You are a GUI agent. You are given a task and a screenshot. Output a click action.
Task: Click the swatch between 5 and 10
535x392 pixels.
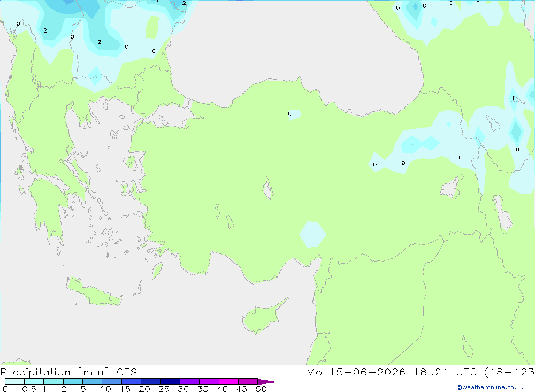click(x=92, y=381)
